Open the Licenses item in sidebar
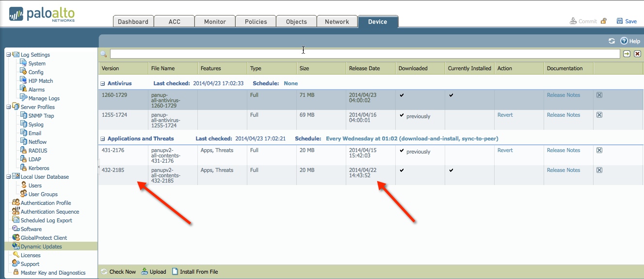Image resolution: width=644 pixels, height=279 pixels. 31,255
